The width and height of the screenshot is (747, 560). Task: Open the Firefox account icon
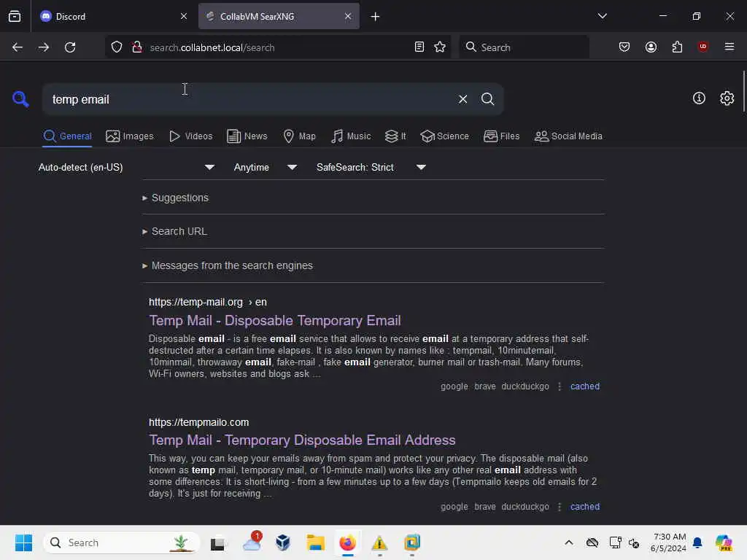tap(651, 47)
